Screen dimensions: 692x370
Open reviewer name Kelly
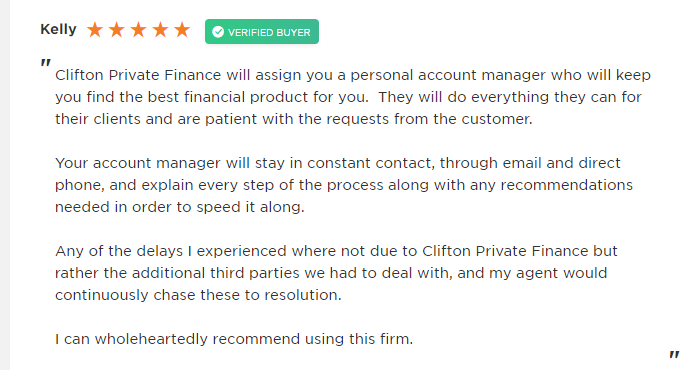[x=58, y=30]
